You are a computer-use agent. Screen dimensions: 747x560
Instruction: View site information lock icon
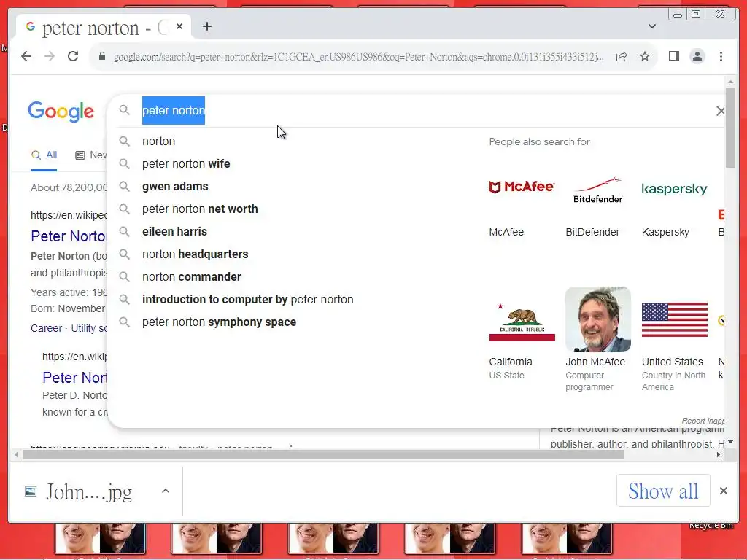coord(102,57)
